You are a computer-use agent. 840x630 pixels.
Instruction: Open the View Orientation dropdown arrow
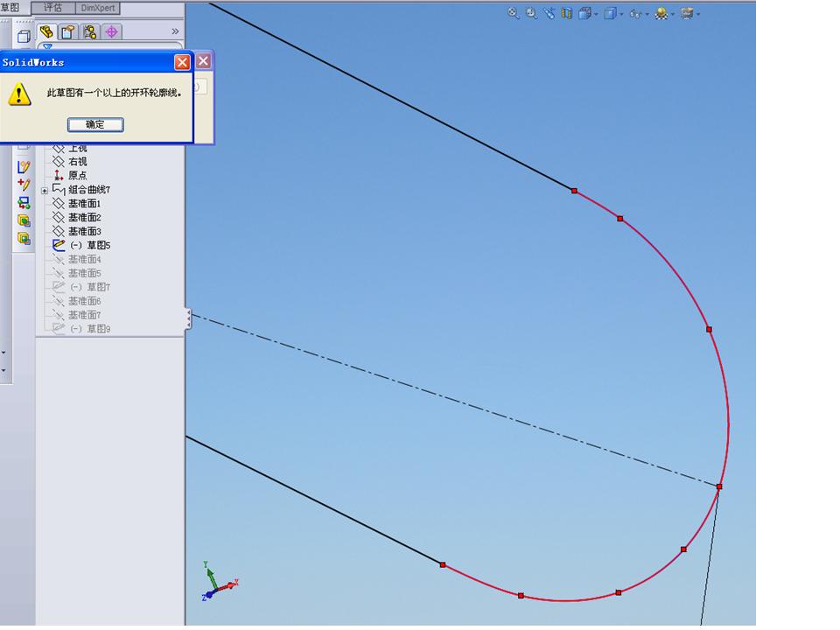596,15
